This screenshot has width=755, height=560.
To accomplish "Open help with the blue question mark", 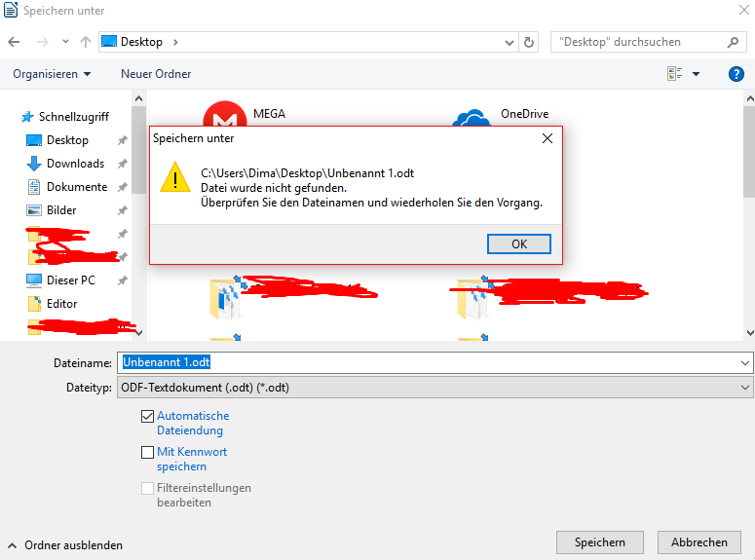I will pyautogui.click(x=736, y=74).
